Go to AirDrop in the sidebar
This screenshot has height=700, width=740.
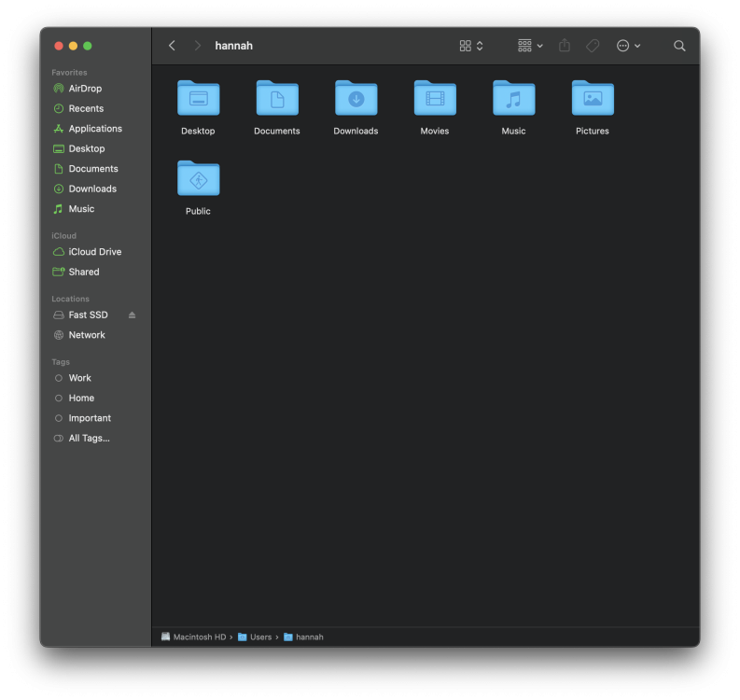pos(85,89)
